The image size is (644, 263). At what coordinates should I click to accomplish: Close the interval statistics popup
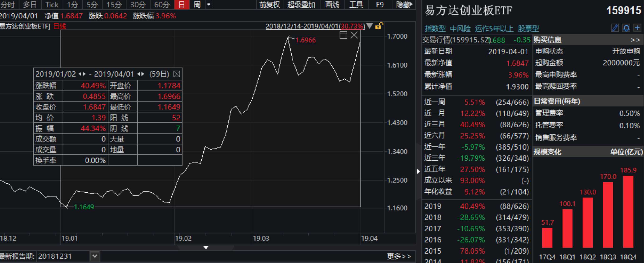pos(176,74)
